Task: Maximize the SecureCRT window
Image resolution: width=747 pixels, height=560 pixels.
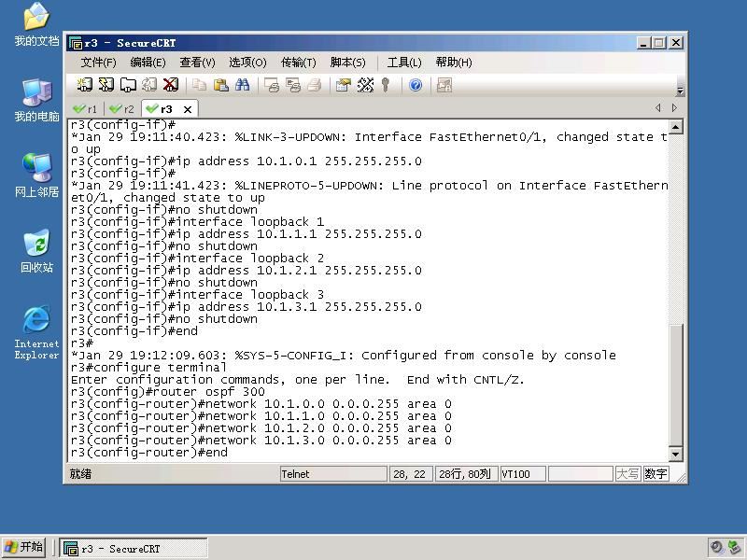Action: pyautogui.click(x=659, y=43)
